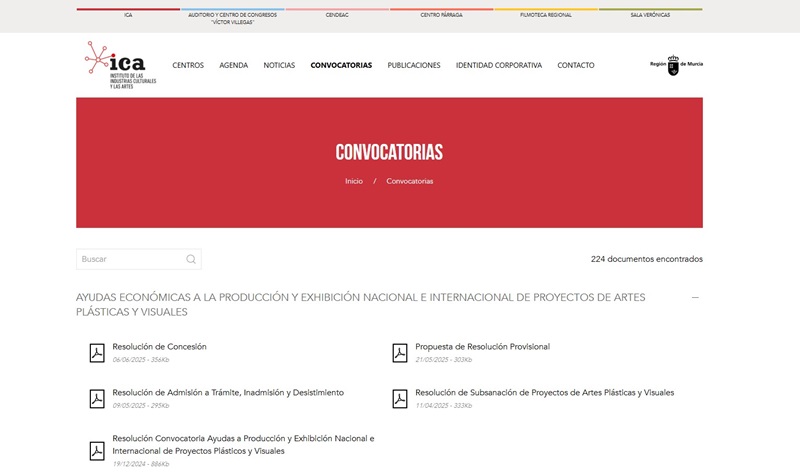Open the Noticias page
The width and height of the screenshot is (800, 473).
pos(279,66)
